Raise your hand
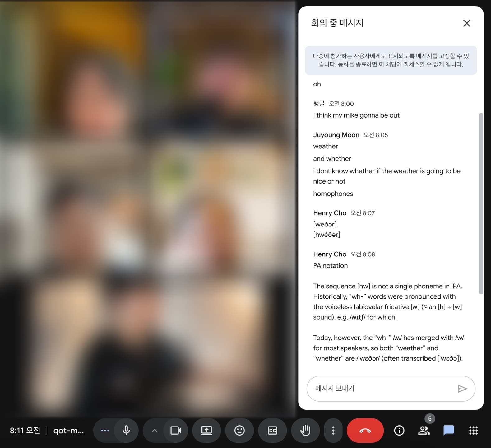This screenshot has width=491, height=448. [x=305, y=430]
